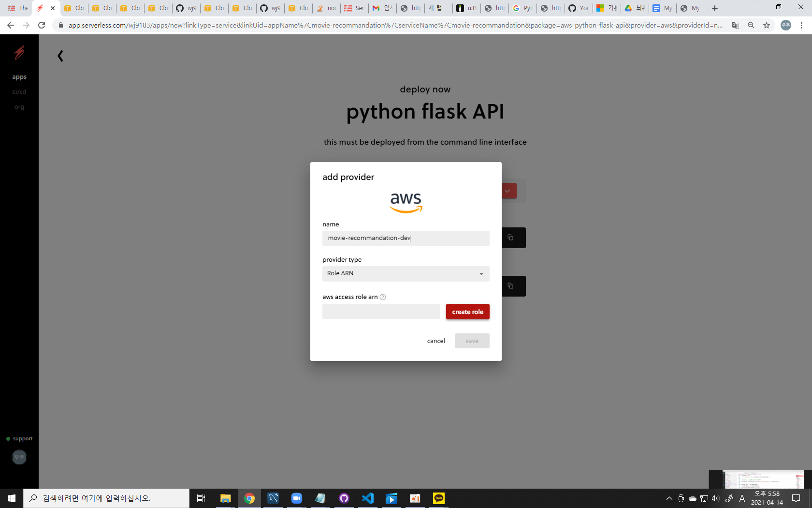Screen dimensions: 812x508
Task: Switch to the Gmail tab
Action: tap(382, 8)
